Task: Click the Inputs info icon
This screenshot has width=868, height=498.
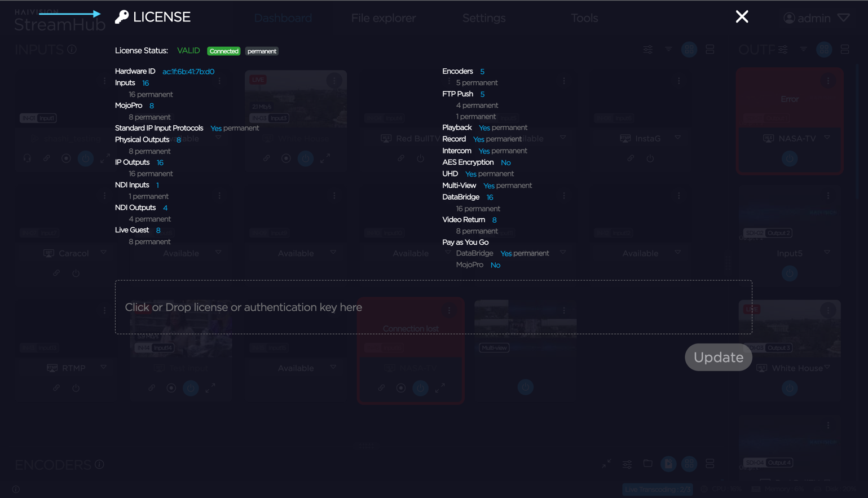Action: pos(72,50)
